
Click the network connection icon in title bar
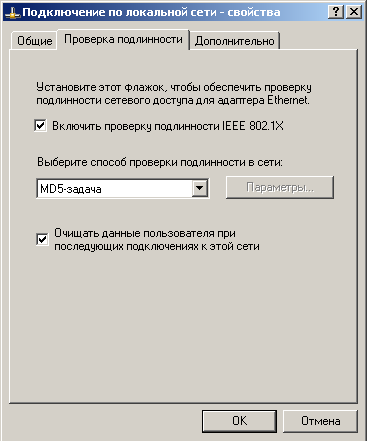13,13
